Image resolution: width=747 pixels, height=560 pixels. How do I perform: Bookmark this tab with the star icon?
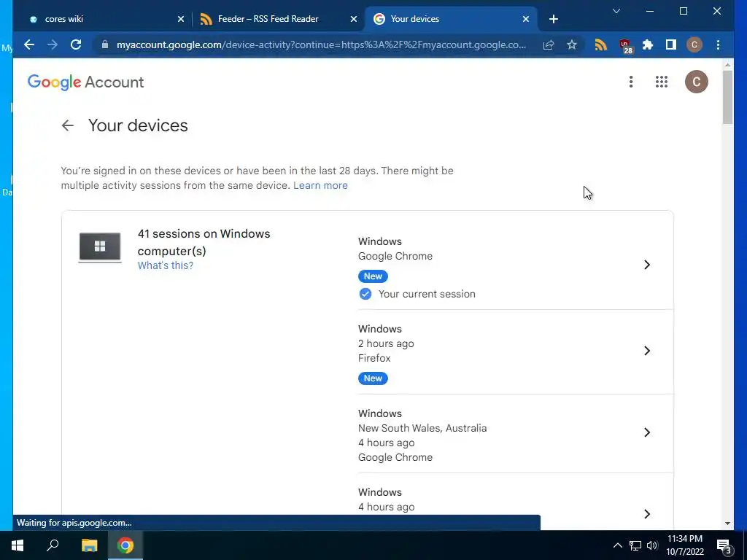(572, 44)
